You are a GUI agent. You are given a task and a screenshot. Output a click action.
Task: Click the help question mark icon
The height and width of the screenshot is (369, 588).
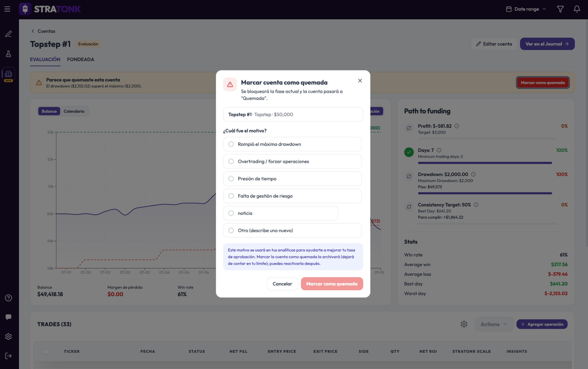tap(9, 298)
